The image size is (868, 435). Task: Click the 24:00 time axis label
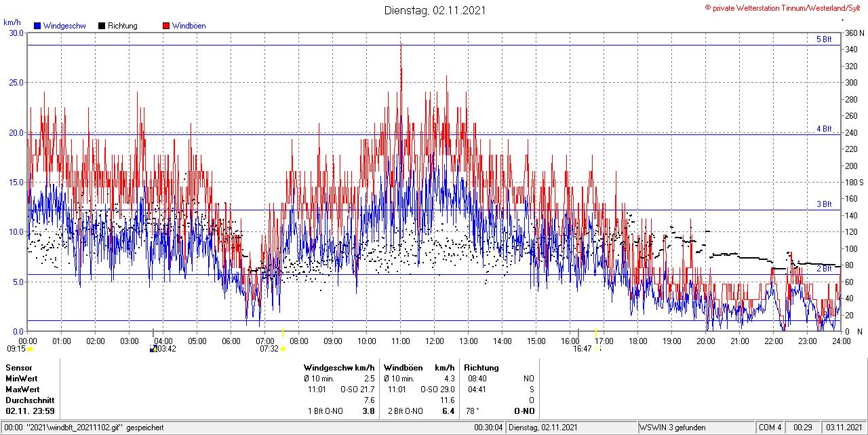[x=842, y=341]
